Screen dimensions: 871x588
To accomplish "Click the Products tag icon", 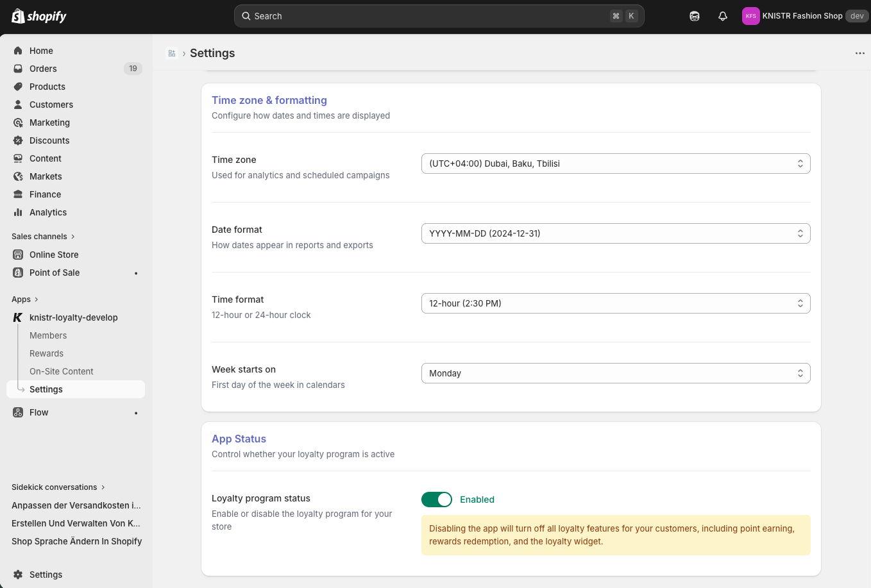I will (18, 87).
